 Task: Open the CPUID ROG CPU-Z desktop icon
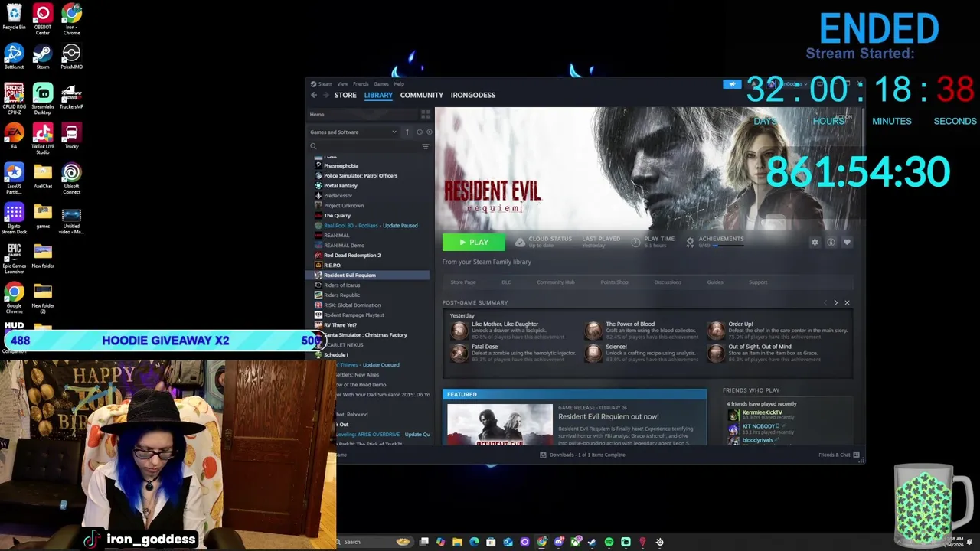click(x=14, y=99)
